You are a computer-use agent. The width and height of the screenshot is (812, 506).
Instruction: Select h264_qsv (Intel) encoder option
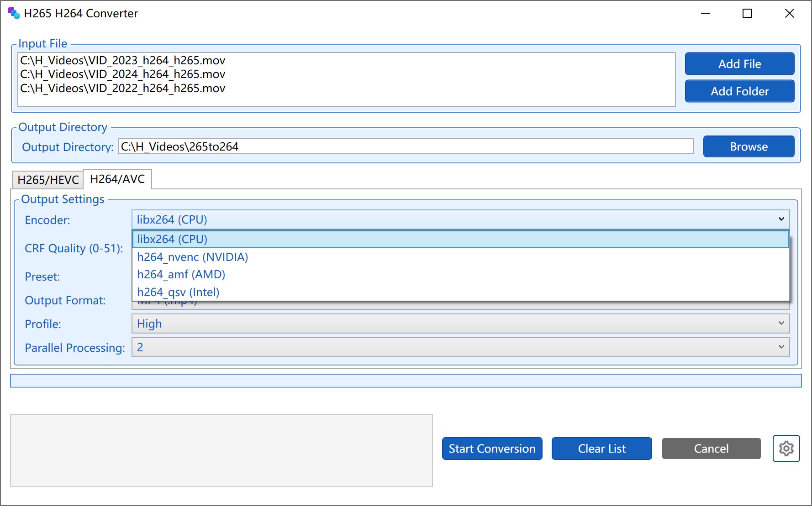point(460,292)
